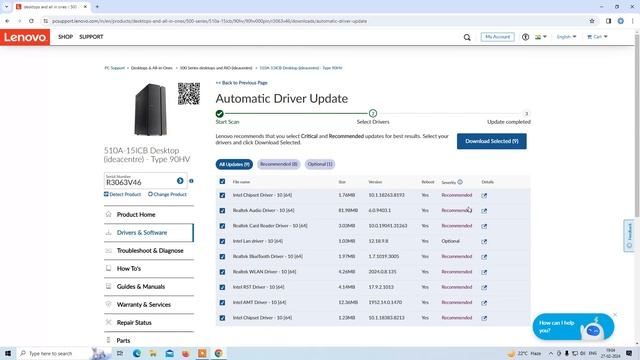Open details for Realtek Audio Driver
Screen dimensions: 640x360
(484, 211)
